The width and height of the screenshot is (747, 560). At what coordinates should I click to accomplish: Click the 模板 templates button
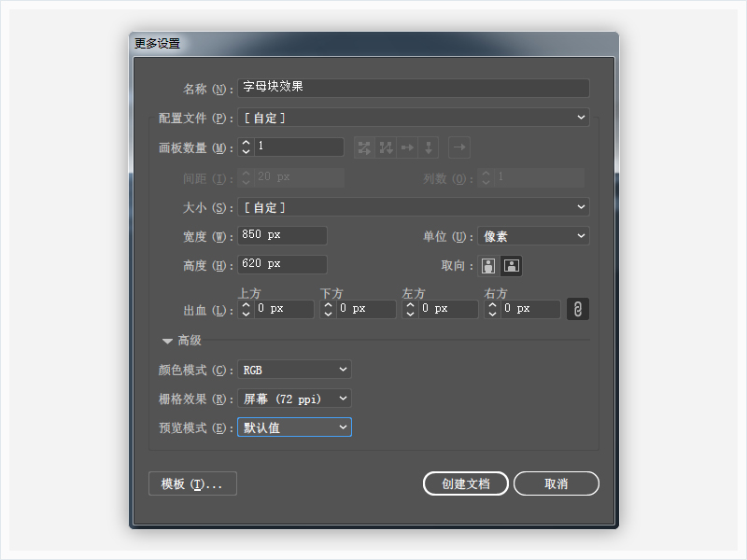point(192,484)
